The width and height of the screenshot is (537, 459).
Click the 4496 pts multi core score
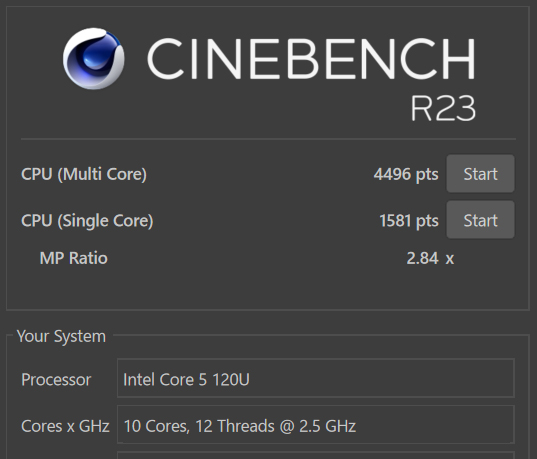406,174
